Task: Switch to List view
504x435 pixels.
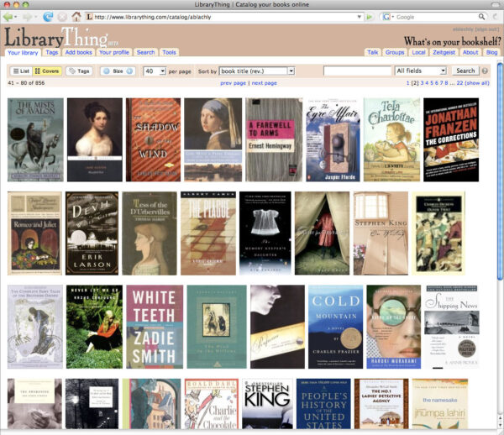Action: click(x=21, y=71)
